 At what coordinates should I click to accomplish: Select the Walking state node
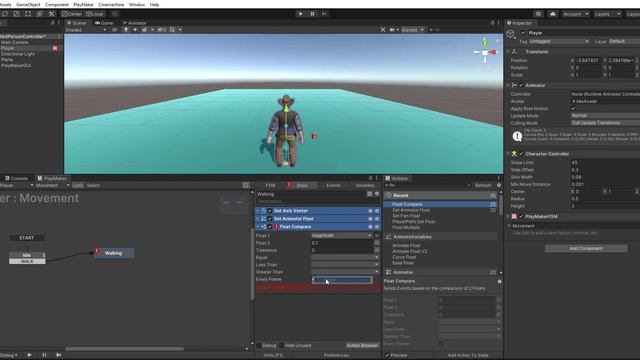[x=114, y=253]
